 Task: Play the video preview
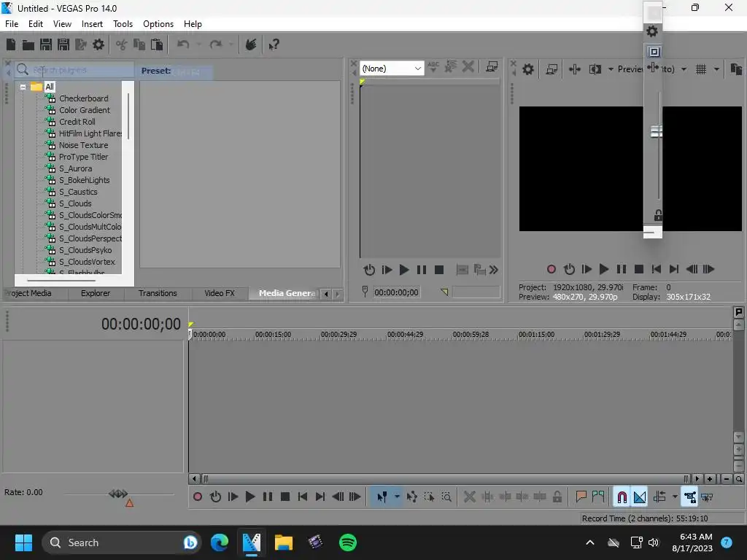(603, 270)
